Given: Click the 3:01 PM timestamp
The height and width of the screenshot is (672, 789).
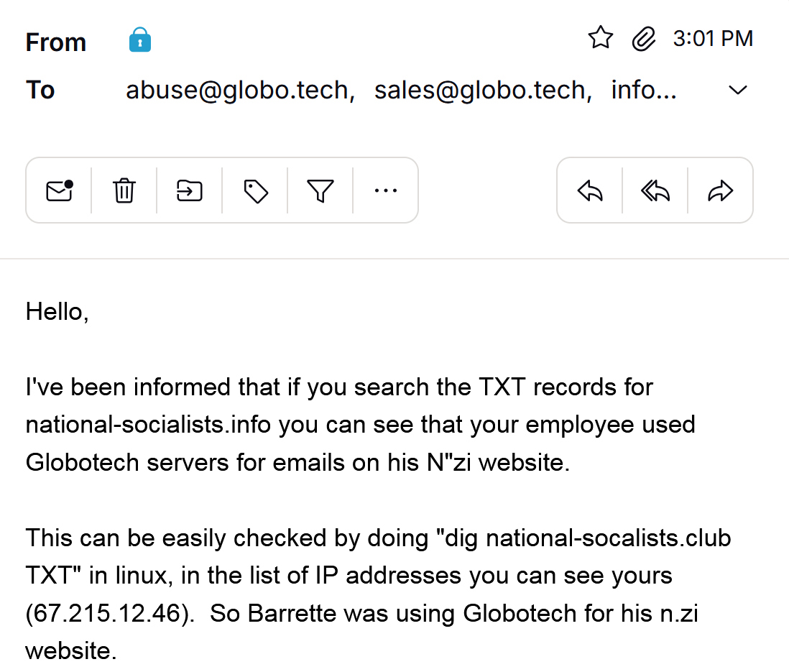Looking at the screenshot, I should [x=713, y=39].
